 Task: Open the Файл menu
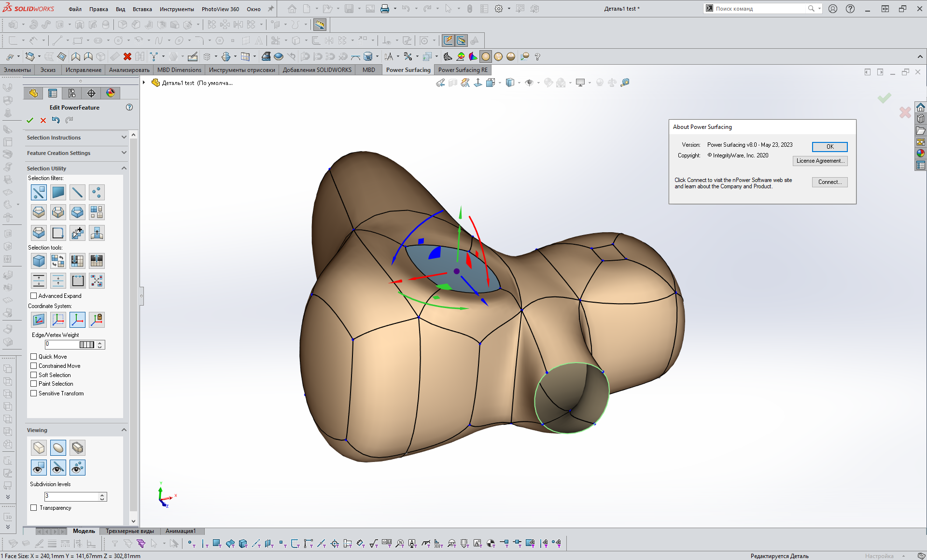(75, 9)
